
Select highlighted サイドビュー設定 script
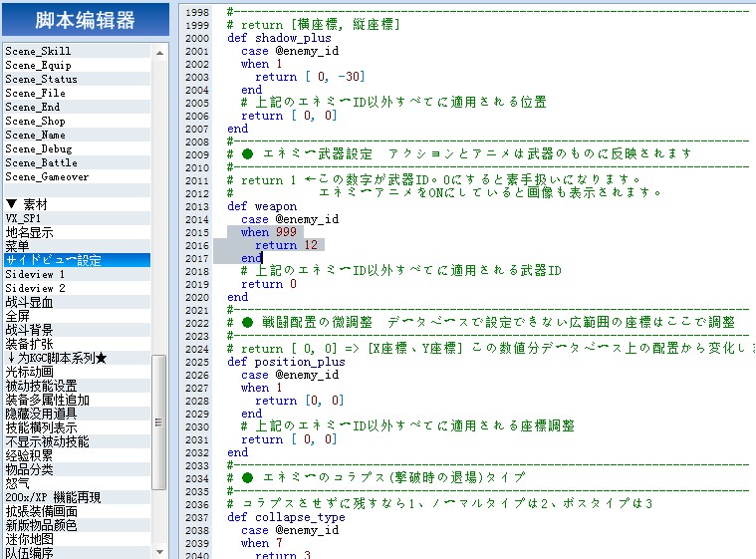[x=78, y=260]
